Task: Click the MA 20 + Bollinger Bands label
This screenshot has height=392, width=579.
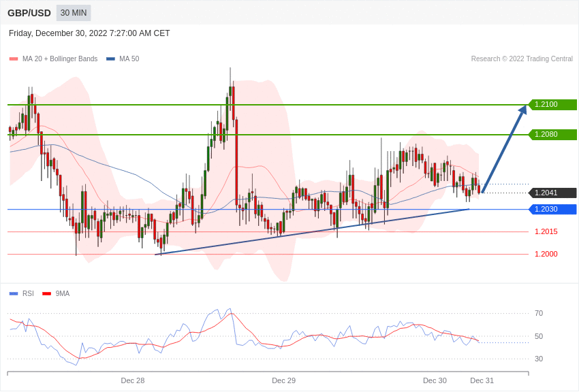Action: 60,59
